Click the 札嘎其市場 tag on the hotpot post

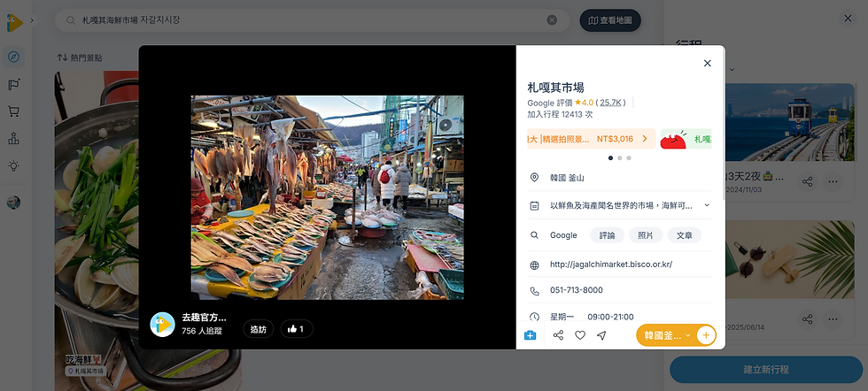[x=86, y=371]
